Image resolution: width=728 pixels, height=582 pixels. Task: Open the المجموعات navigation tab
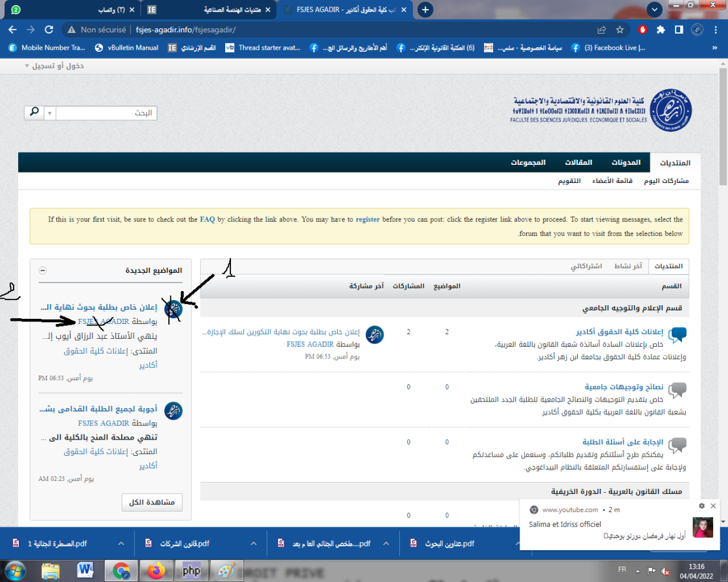click(528, 162)
